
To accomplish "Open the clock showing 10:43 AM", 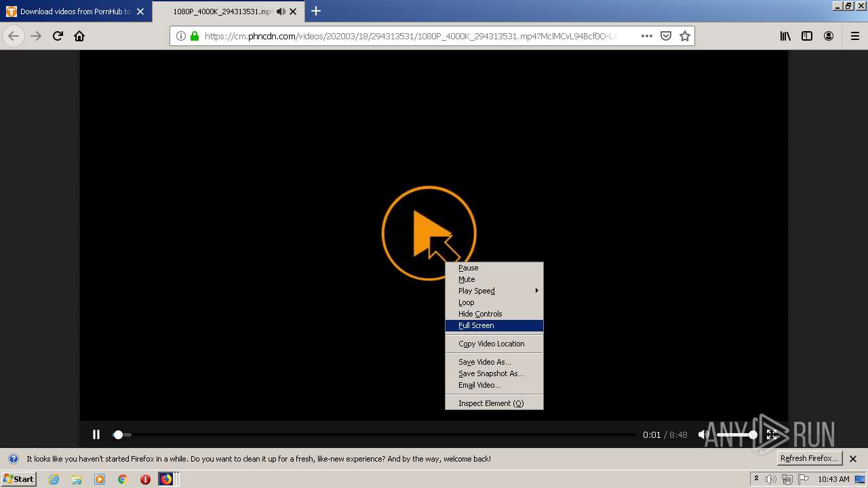I will [x=833, y=479].
